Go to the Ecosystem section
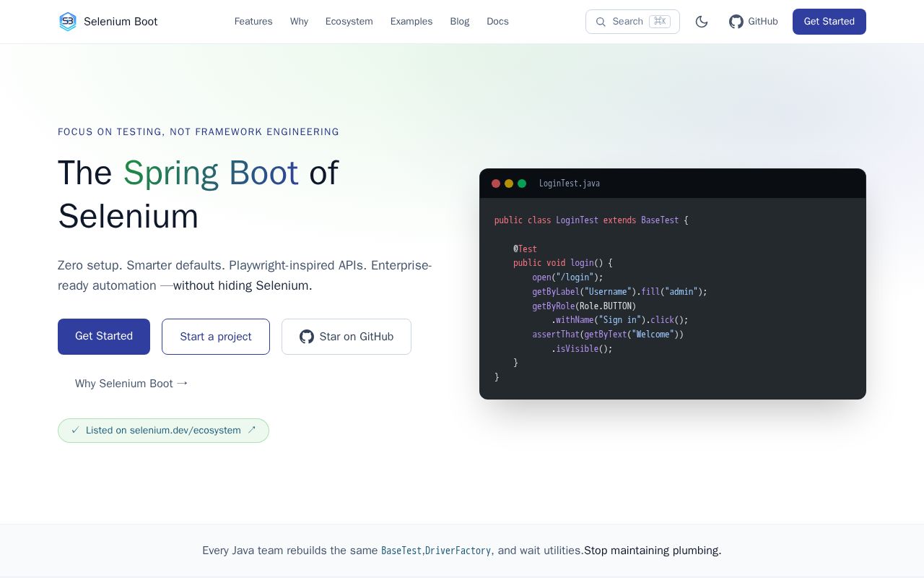The height and width of the screenshot is (578, 924). pos(349,22)
